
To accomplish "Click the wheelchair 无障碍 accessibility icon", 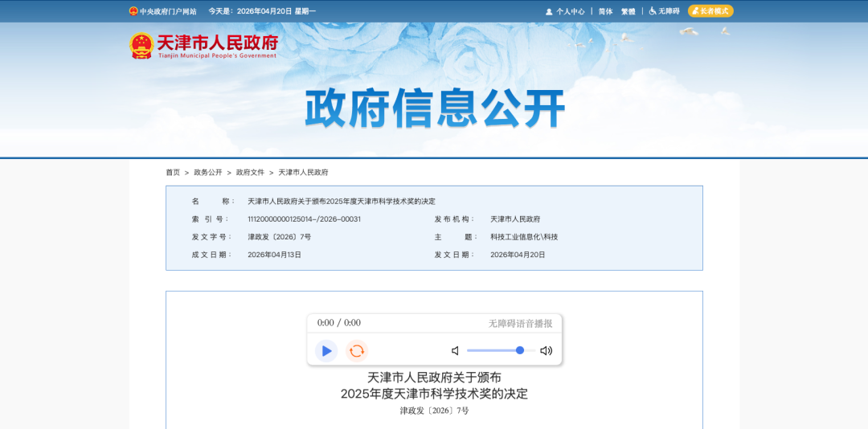I will 653,11.
